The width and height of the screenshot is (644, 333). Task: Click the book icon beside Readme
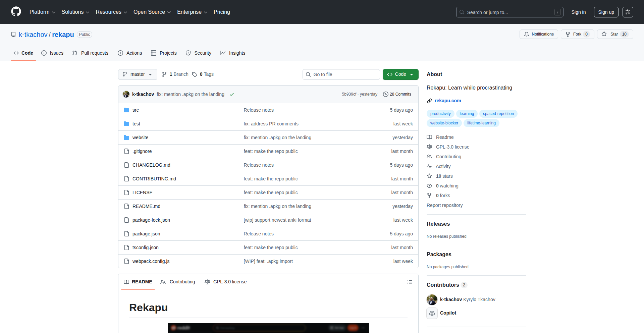coord(429,137)
